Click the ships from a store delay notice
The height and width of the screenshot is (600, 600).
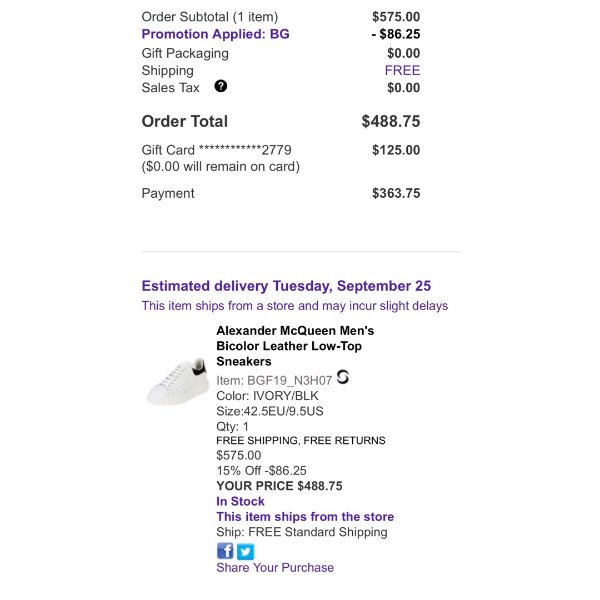tap(295, 306)
